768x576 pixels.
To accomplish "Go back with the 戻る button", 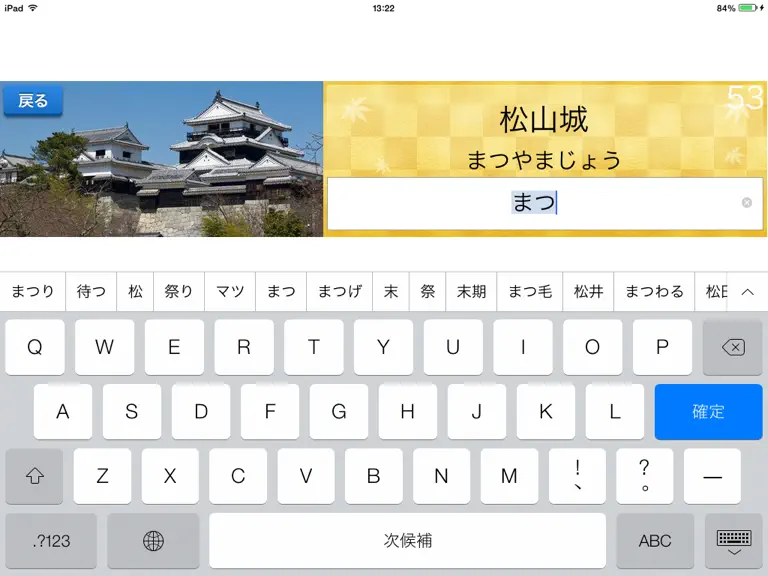I will pos(33,101).
